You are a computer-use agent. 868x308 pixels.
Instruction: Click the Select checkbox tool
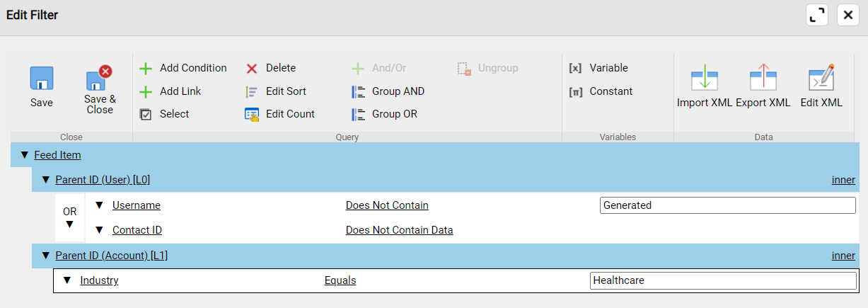point(146,115)
